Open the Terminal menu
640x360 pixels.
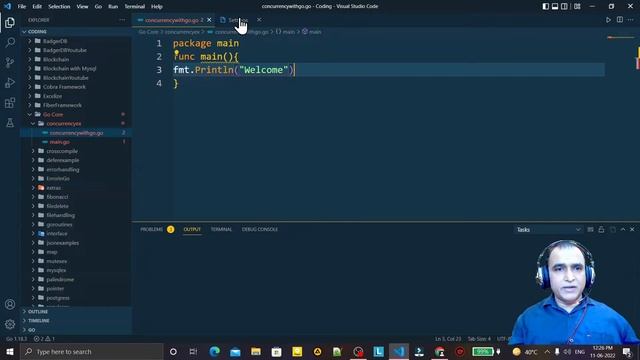[135, 7]
